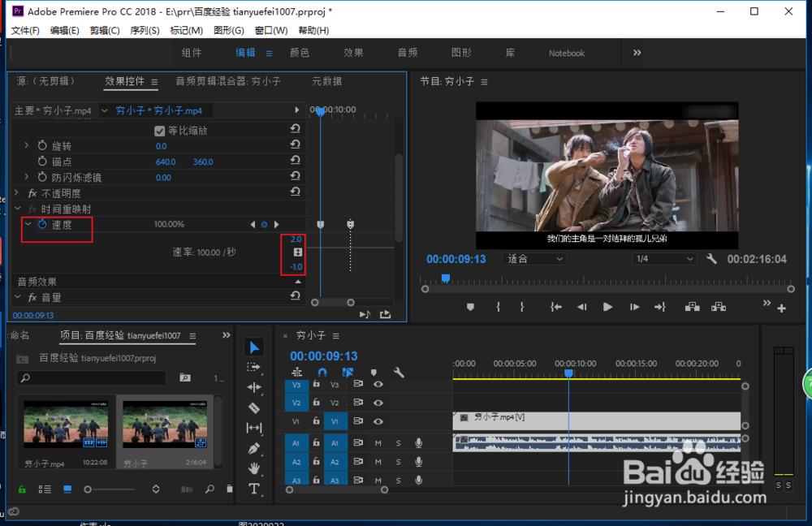Add marker in timeline header

(x=374, y=373)
